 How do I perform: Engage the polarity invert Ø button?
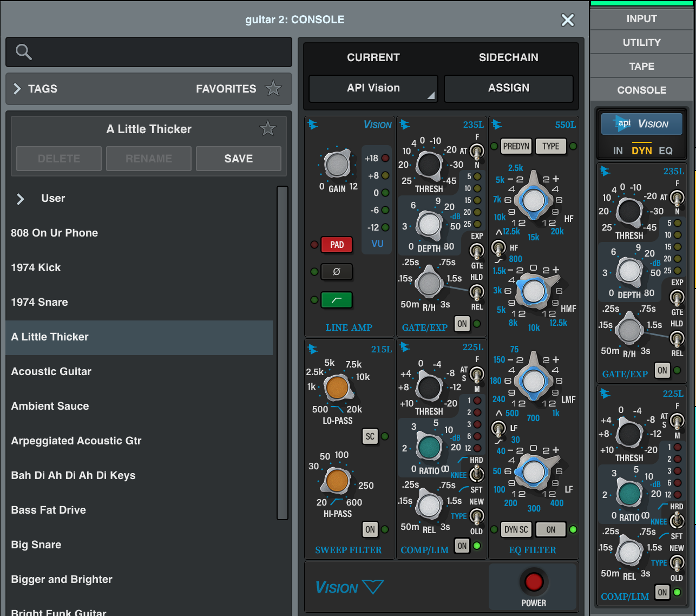point(336,272)
